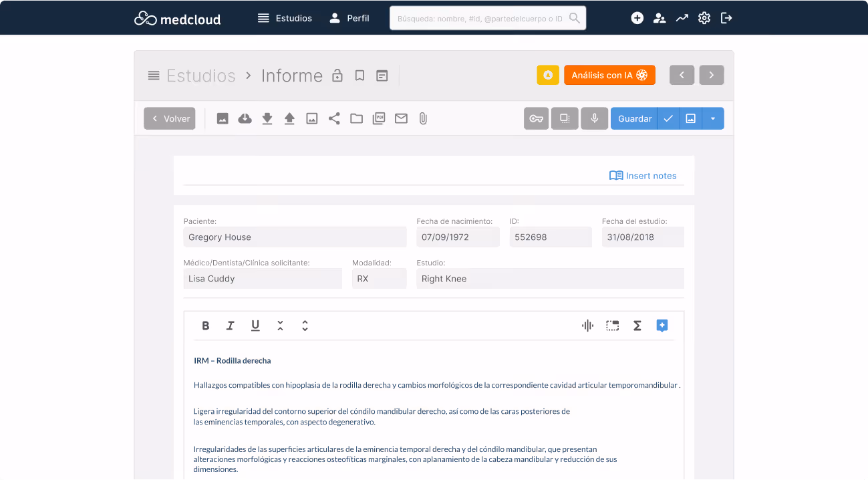This screenshot has width=868, height=480.
Task: Click the collapse arrows (unfold less) icon
Action: pyautogui.click(x=280, y=326)
